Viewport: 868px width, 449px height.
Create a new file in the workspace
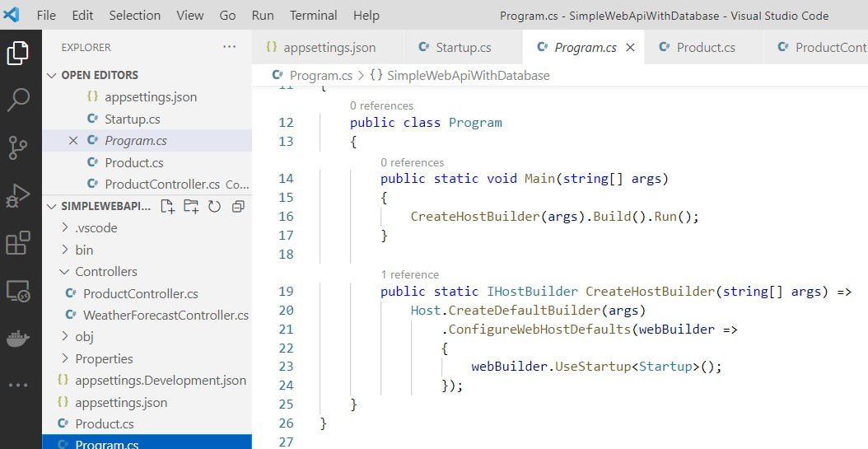tap(168, 207)
